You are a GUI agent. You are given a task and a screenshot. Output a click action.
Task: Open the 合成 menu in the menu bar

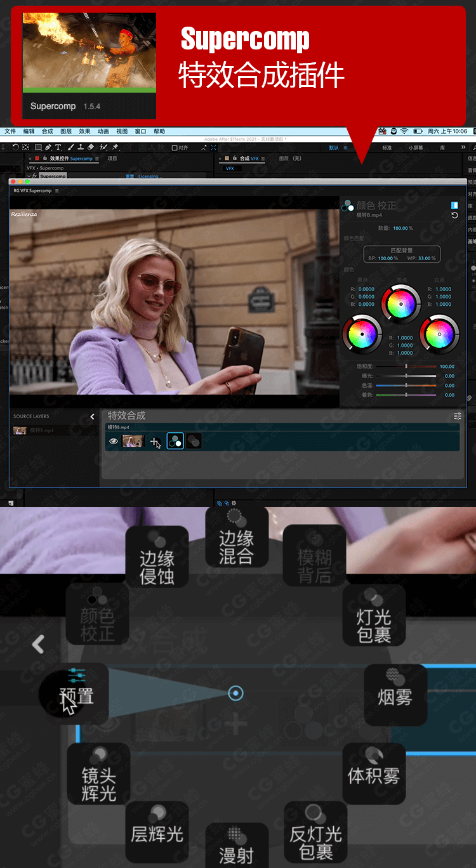point(48,131)
